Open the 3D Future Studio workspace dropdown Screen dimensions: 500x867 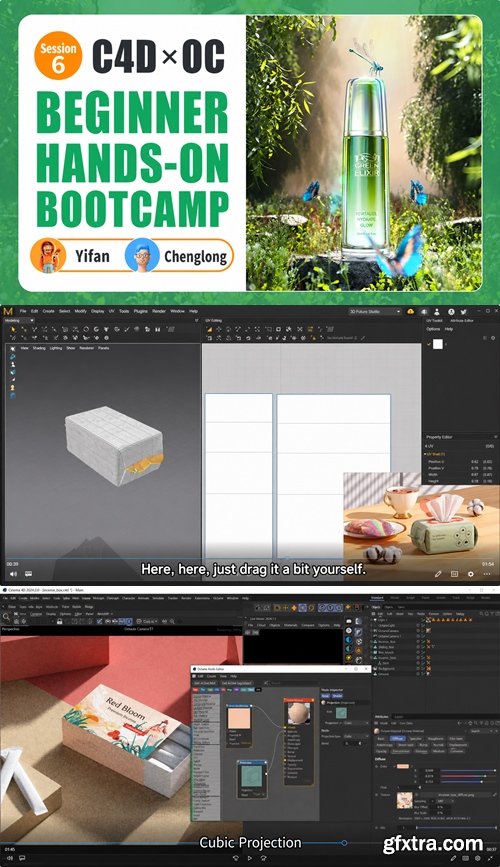(374, 312)
